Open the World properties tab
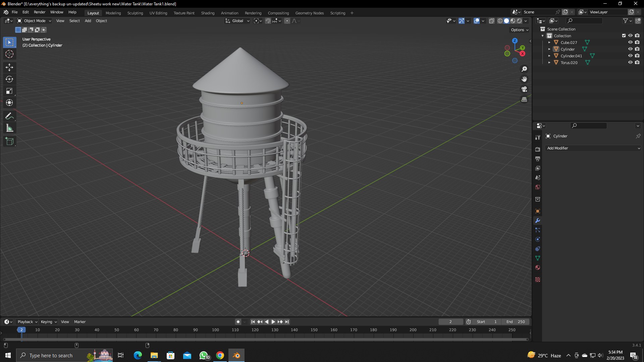This screenshot has width=644, height=362. (x=538, y=187)
